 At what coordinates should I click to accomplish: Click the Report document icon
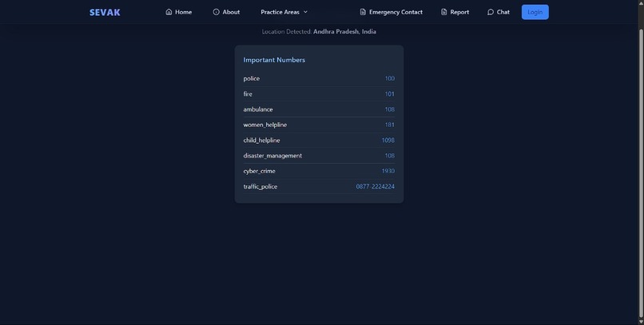click(444, 12)
